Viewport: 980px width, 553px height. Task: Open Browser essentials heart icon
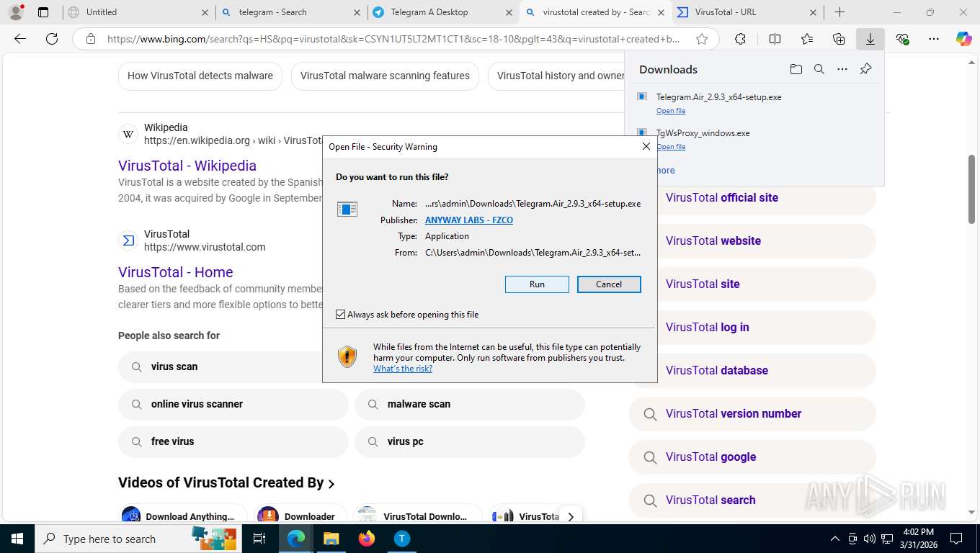point(902,40)
